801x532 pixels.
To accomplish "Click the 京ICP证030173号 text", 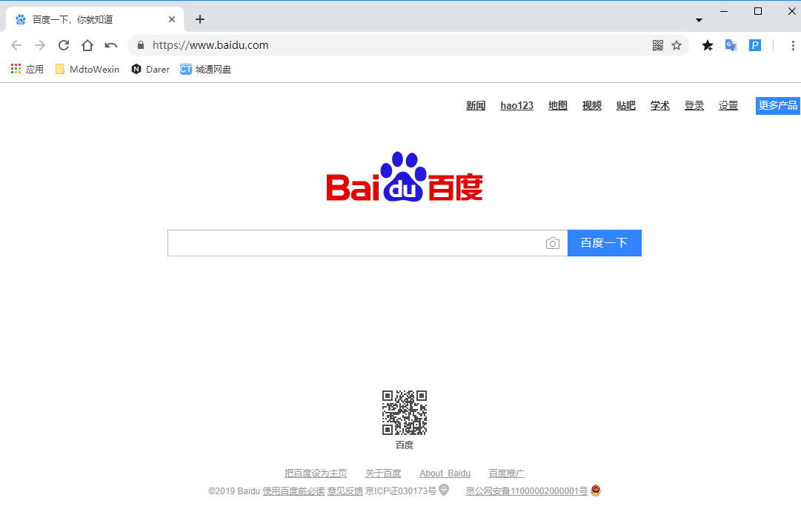I will (x=401, y=491).
